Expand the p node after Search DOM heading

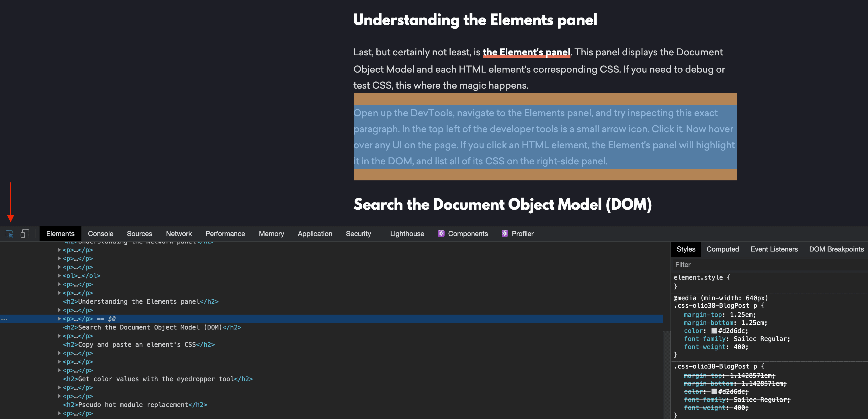(59, 336)
